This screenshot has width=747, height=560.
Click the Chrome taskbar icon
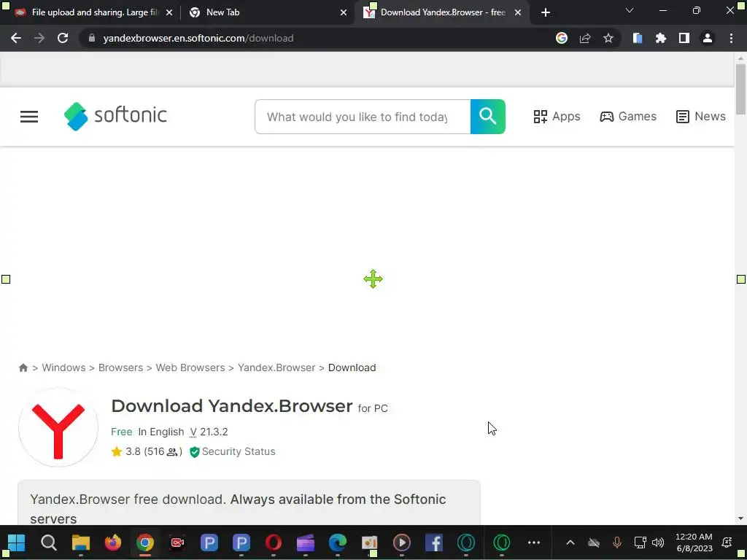(145, 542)
